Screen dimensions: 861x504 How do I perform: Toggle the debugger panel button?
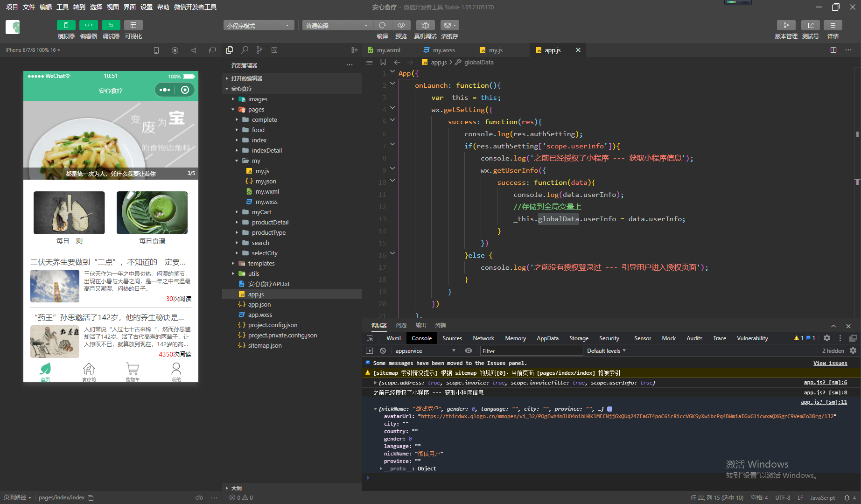click(111, 25)
